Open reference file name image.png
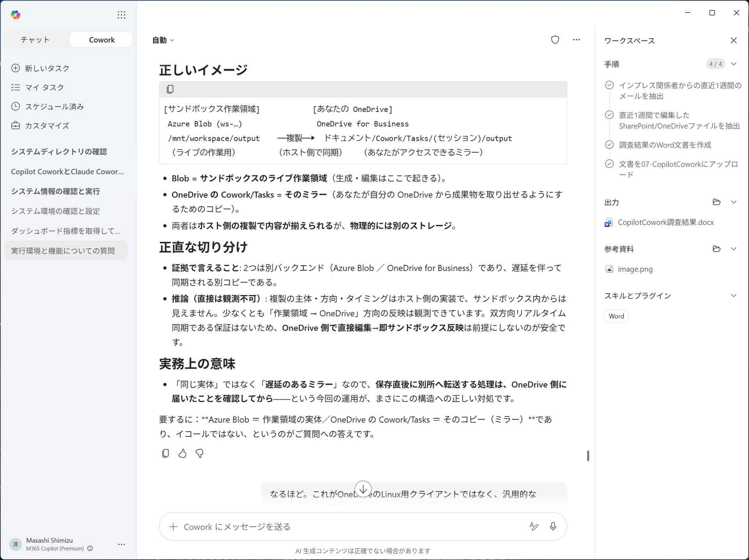Image resolution: width=749 pixels, height=560 pixels. 635,269
